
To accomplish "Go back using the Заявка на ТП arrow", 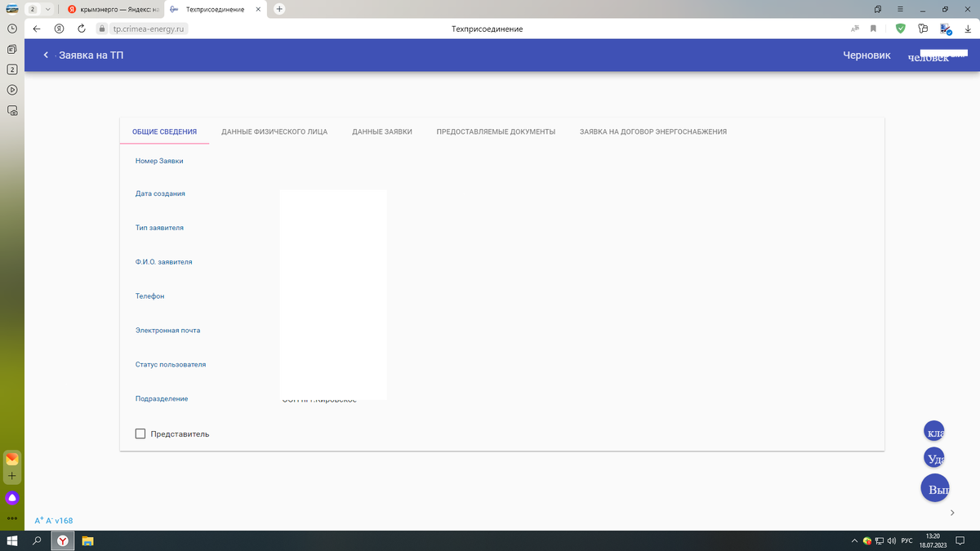I will [47, 56].
